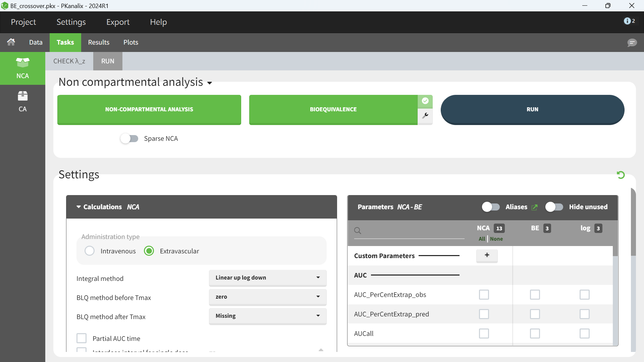This screenshot has height=362, width=644.
Task: Toggle the Sparse NCA switch
Action: pos(129,138)
